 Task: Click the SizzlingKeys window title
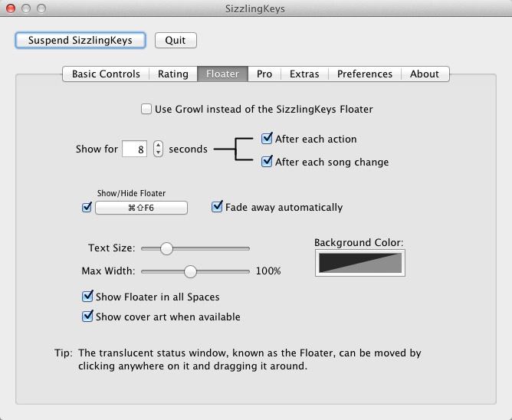coord(255,9)
